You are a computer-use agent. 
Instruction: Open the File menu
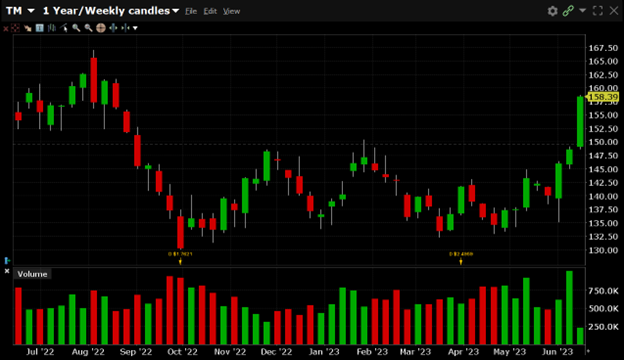[x=191, y=11]
